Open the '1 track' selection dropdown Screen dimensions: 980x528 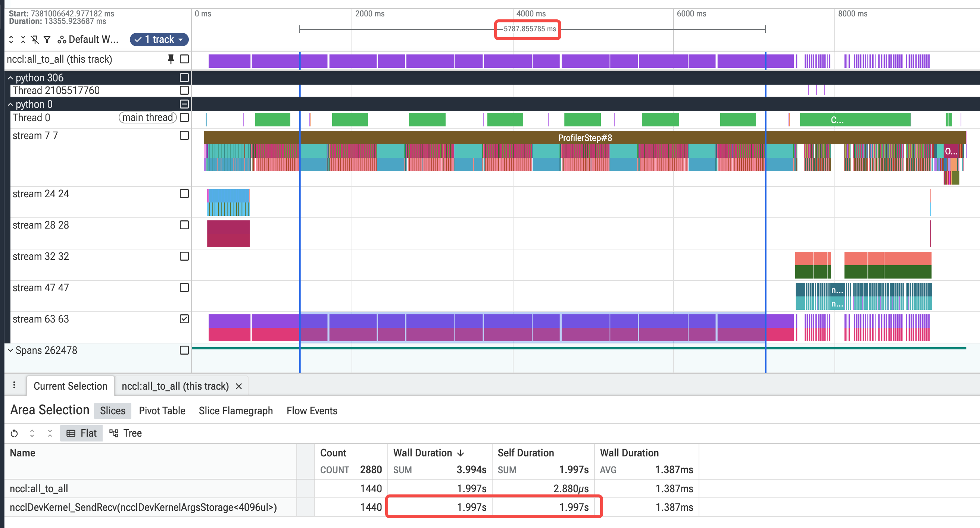[159, 39]
